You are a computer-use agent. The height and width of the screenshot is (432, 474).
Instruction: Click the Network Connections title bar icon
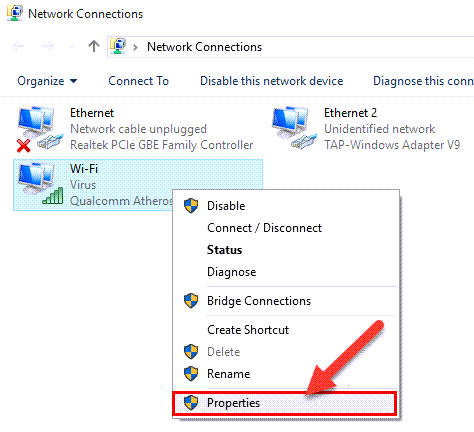pos(15,14)
